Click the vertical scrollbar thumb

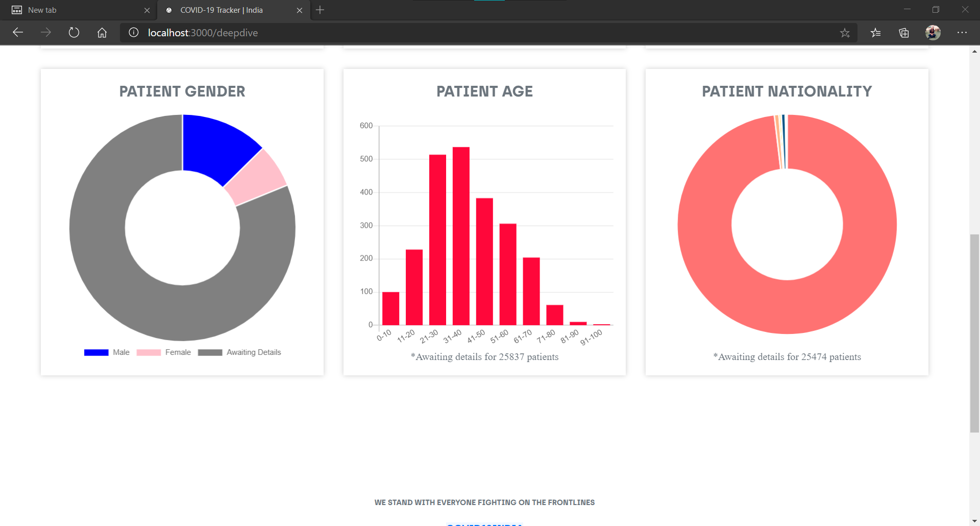[x=974, y=333]
